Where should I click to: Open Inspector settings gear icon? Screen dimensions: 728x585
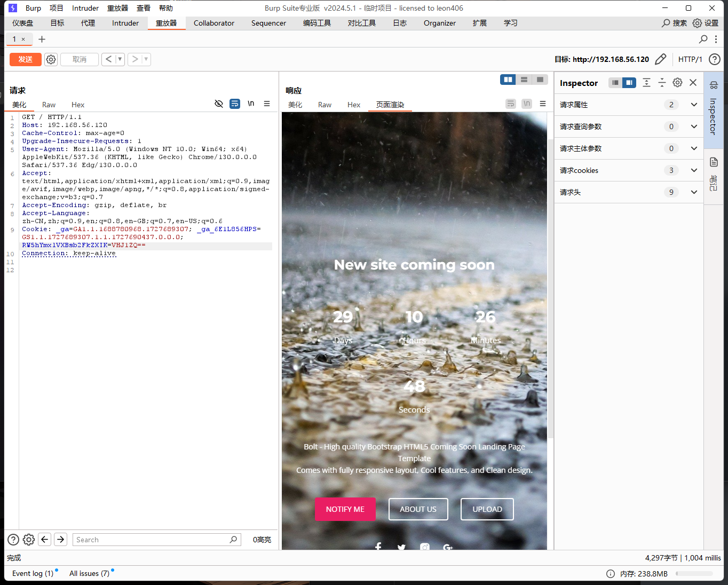click(677, 82)
